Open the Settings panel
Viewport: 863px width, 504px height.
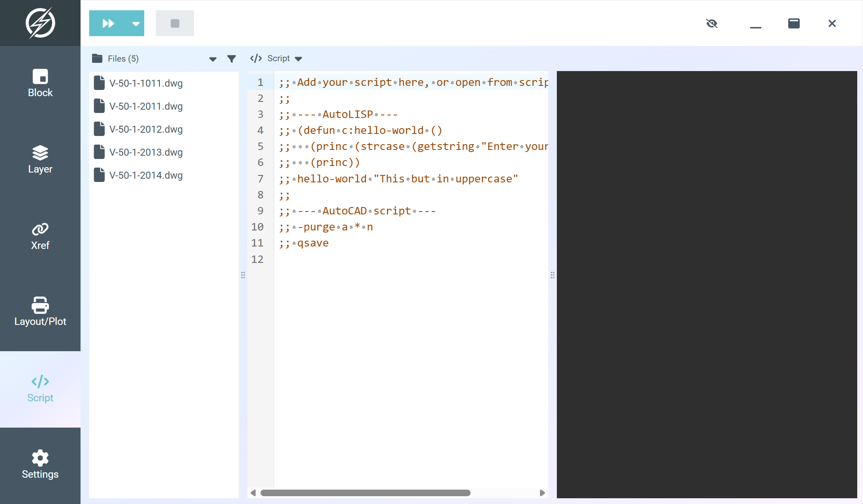point(40,465)
